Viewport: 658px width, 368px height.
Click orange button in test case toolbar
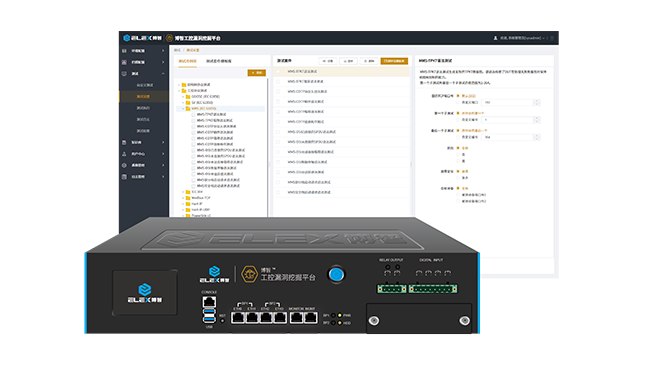394,61
